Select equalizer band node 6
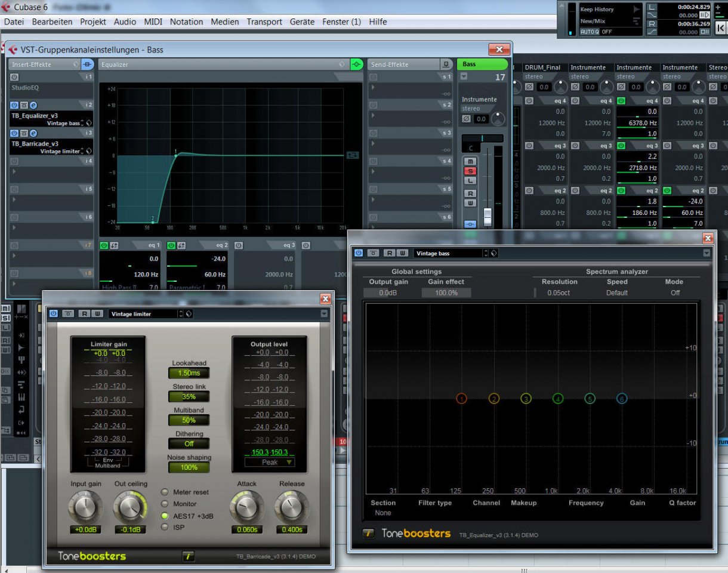This screenshot has height=573, width=728. pyautogui.click(x=622, y=399)
